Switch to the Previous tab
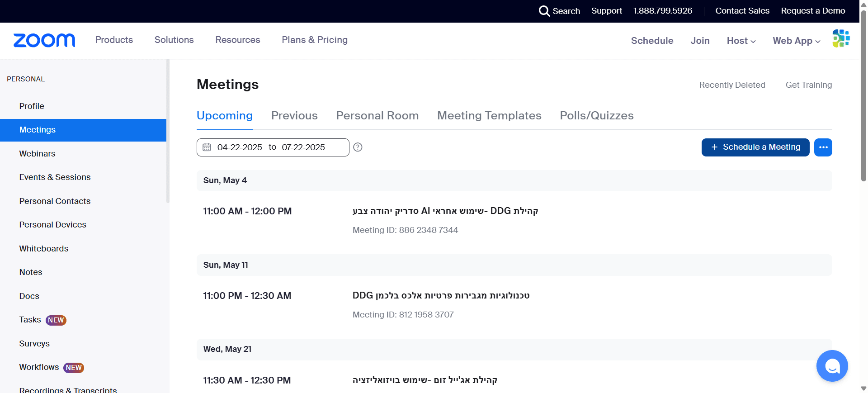Image resolution: width=868 pixels, height=393 pixels. pos(294,116)
